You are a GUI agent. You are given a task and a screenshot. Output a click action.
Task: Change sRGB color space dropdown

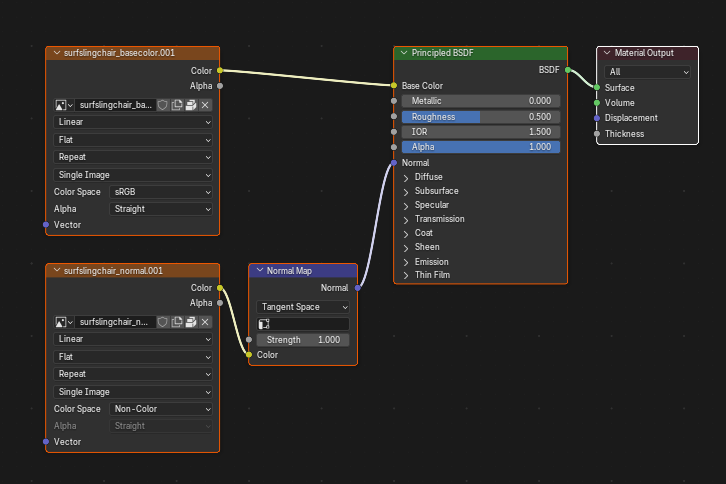[x=161, y=192]
